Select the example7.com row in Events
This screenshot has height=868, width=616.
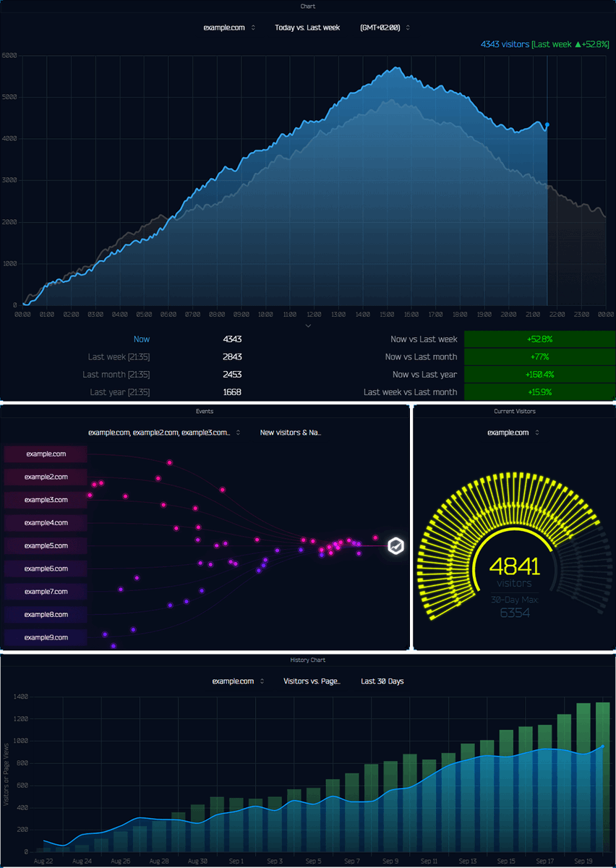click(46, 592)
